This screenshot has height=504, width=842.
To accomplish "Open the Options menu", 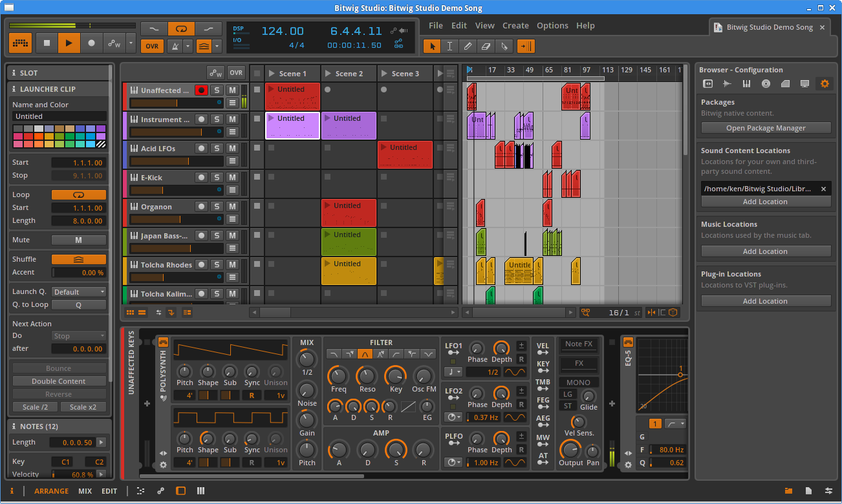I will coord(552,26).
